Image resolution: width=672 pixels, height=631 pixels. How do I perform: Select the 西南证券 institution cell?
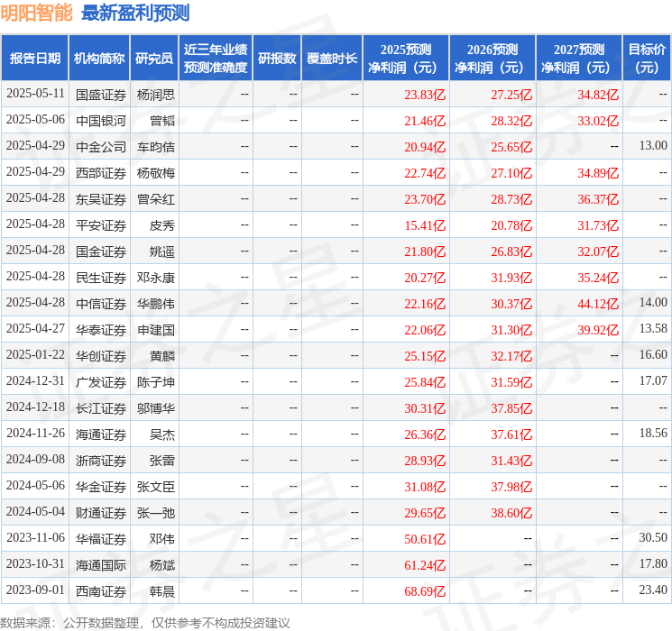click(x=101, y=591)
